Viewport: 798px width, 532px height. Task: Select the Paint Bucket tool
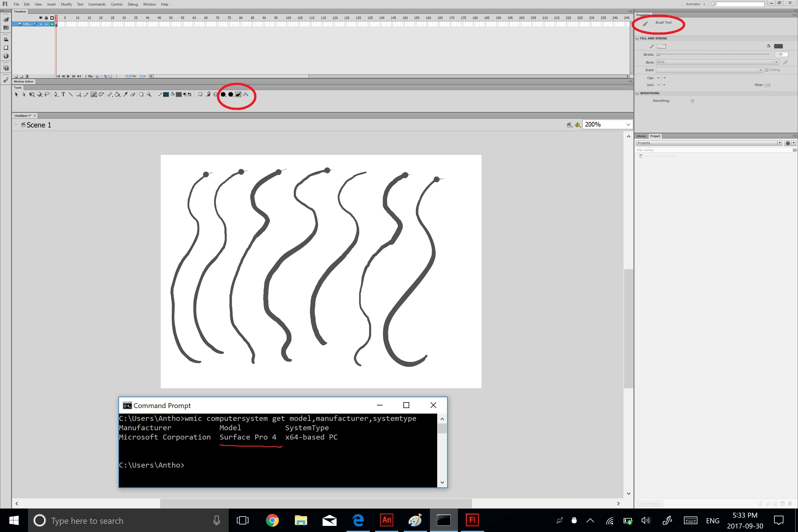pos(117,94)
